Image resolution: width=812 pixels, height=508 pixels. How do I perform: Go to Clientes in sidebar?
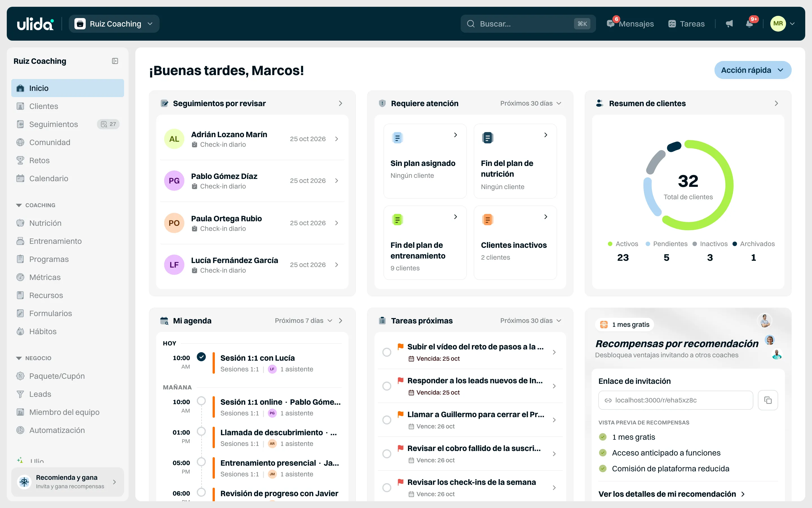click(x=67, y=106)
